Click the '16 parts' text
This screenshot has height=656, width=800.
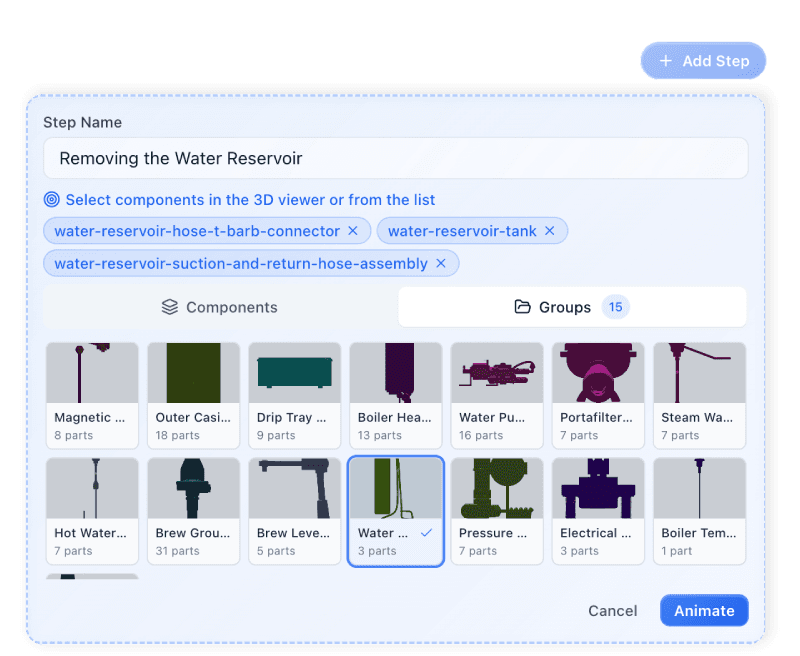(x=481, y=435)
